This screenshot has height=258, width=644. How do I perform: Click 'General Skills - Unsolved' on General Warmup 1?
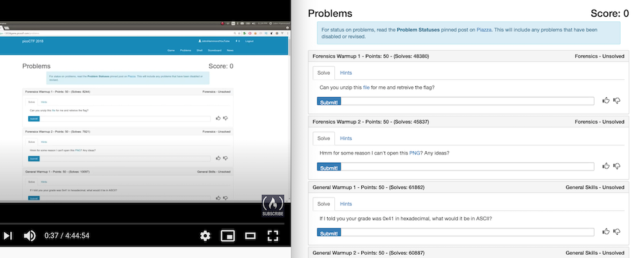tap(595, 187)
